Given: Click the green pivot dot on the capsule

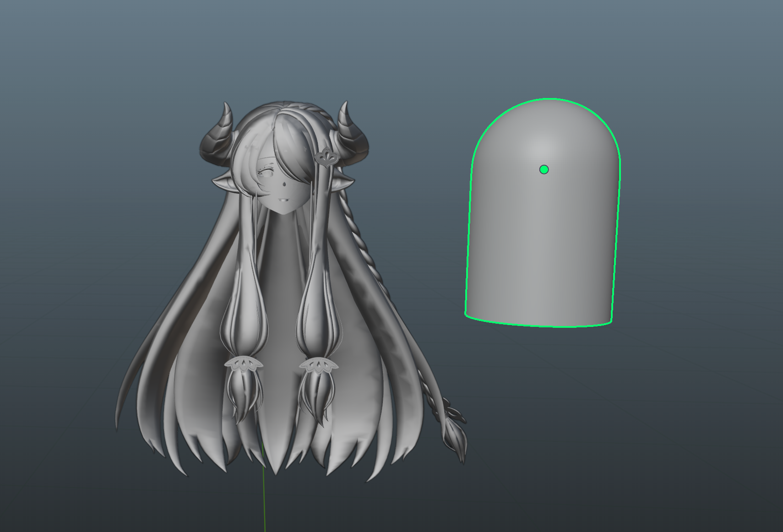Looking at the screenshot, I should tap(544, 170).
